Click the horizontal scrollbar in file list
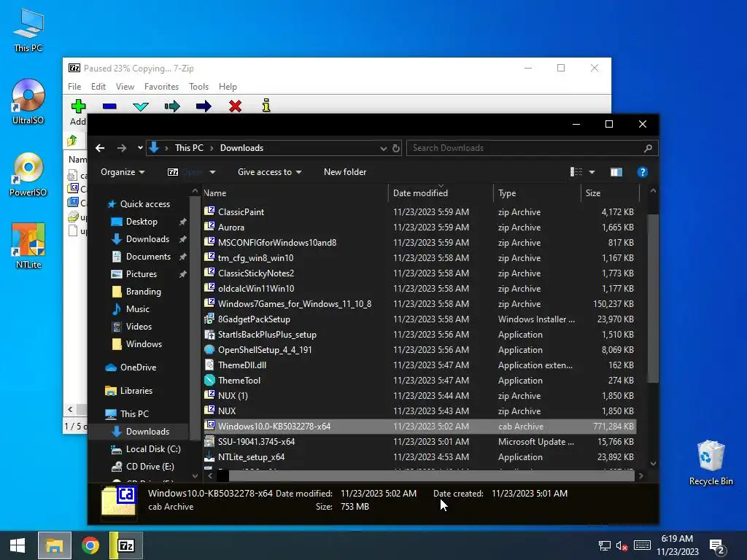This screenshot has height=560, width=747. [x=431, y=475]
